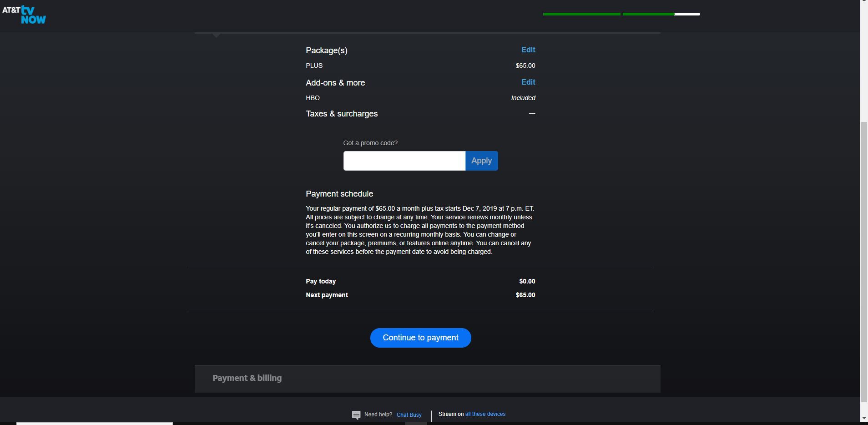Viewport: 868px width, 425px height.
Task: Click the Taxes & surcharges heading
Action: pyautogui.click(x=342, y=114)
